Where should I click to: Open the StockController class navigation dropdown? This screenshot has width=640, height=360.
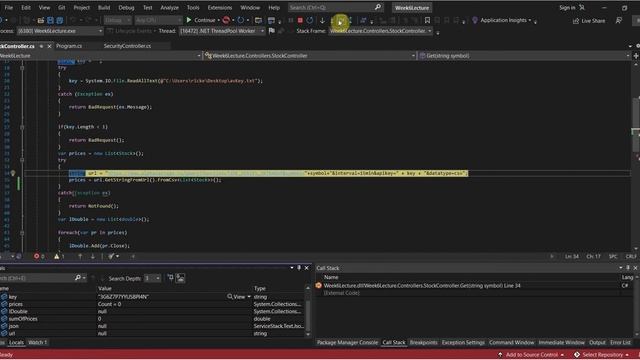point(310,56)
